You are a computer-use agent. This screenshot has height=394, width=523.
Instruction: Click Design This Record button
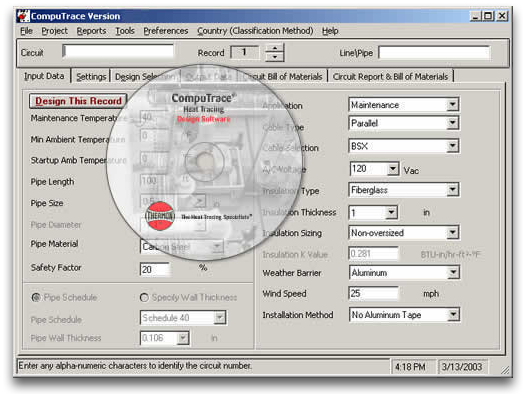pos(78,101)
